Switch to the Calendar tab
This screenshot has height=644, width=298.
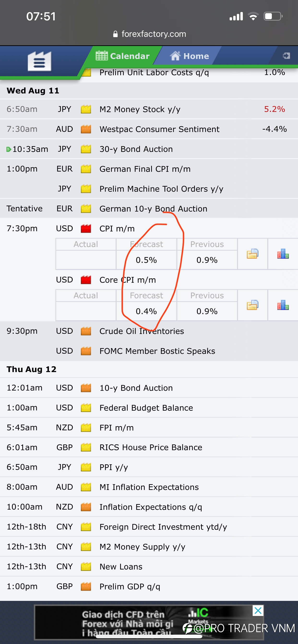tap(122, 56)
